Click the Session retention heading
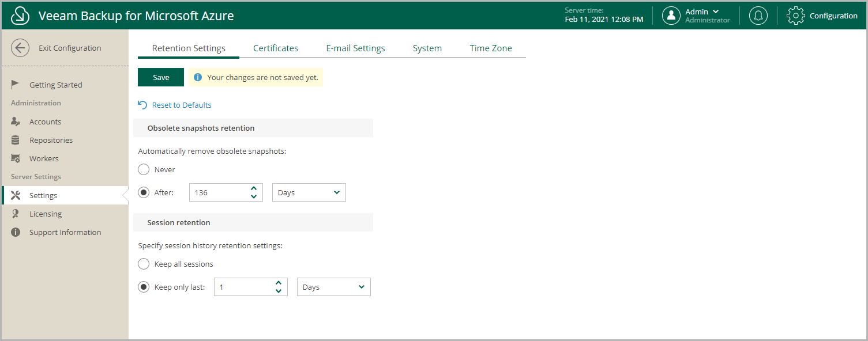The height and width of the screenshot is (341, 868). pyautogui.click(x=179, y=222)
